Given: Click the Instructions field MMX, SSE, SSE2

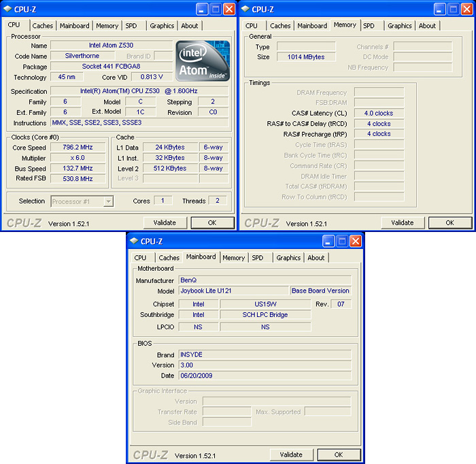Looking at the screenshot, I should tap(139, 122).
